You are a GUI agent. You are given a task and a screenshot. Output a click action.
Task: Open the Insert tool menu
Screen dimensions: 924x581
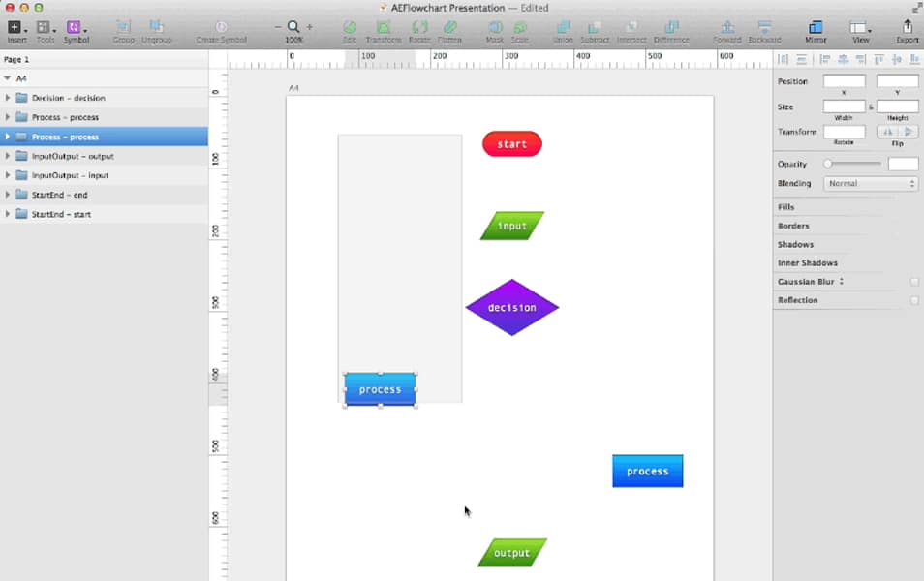(x=15, y=28)
